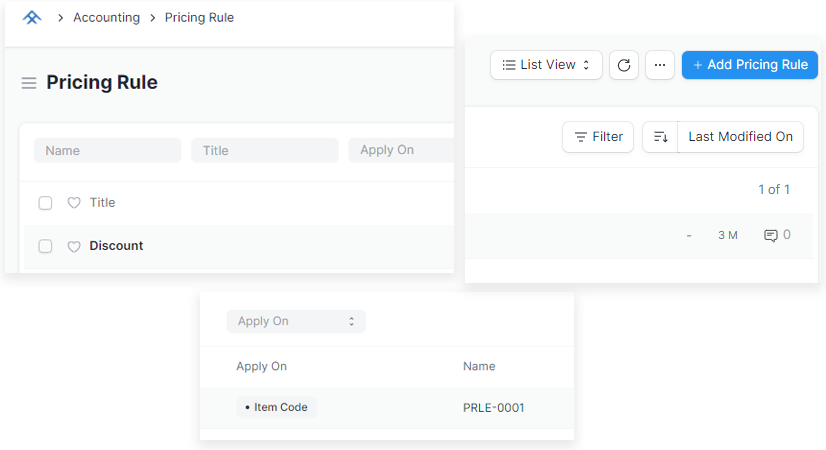Focus the Title filter input field

tap(264, 151)
